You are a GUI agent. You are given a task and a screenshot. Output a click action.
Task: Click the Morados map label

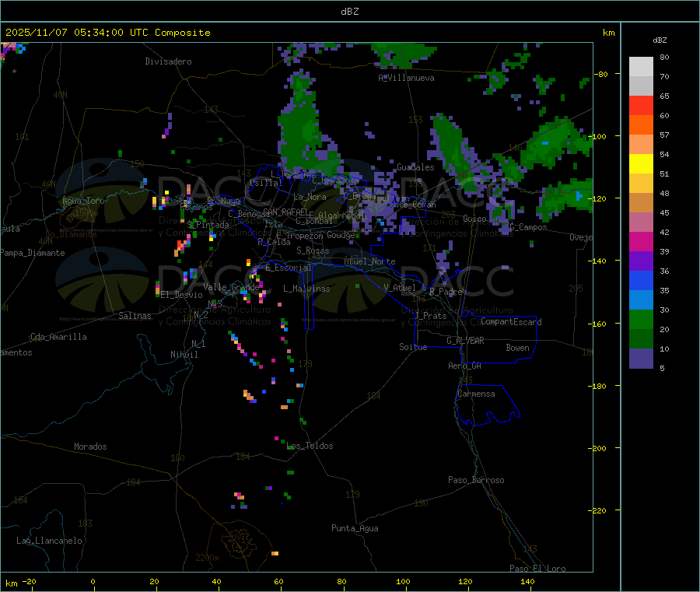pos(90,447)
